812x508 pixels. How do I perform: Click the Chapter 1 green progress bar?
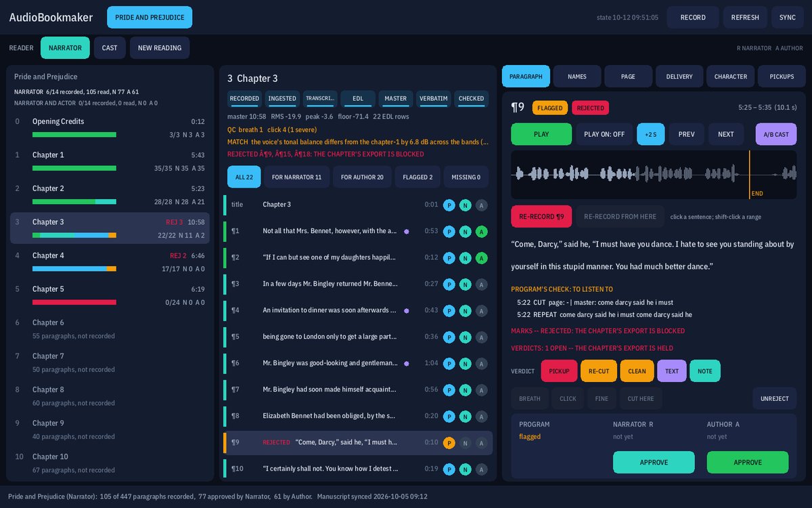pos(74,168)
